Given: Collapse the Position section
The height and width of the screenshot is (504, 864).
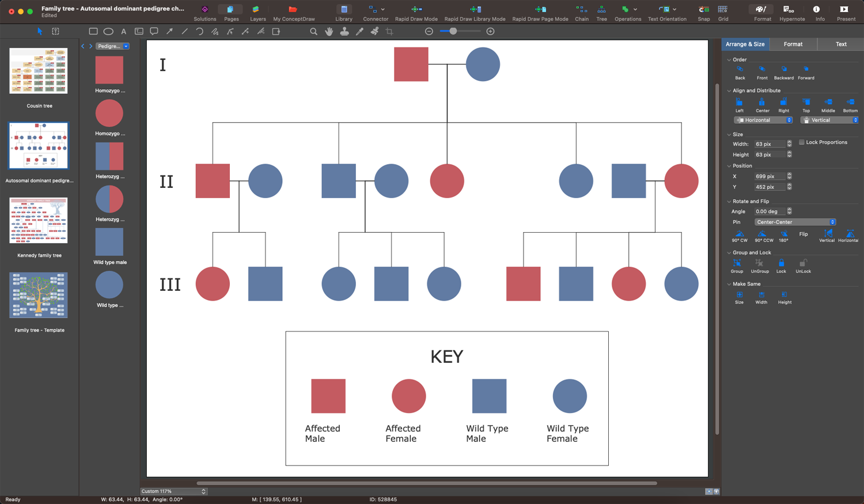Looking at the screenshot, I should pos(729,166).
